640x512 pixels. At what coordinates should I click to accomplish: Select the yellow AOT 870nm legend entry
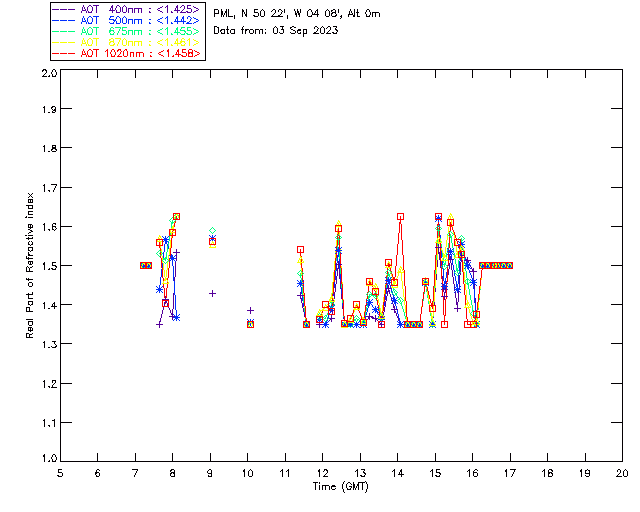(127, 42)
